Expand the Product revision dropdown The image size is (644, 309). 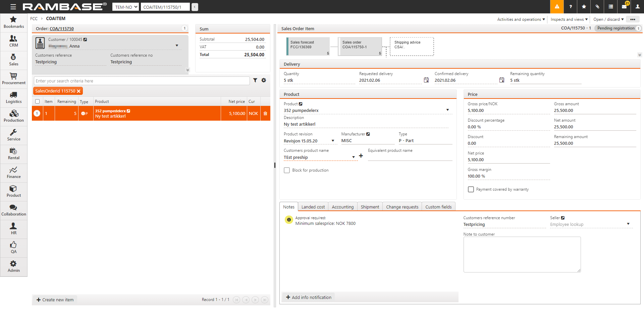pos(333,141)
